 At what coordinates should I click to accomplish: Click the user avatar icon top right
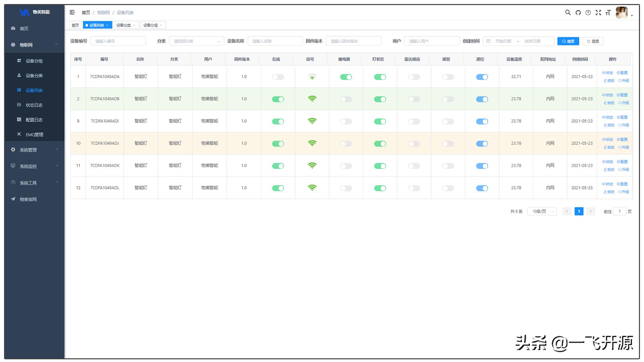tap(622, 12)
